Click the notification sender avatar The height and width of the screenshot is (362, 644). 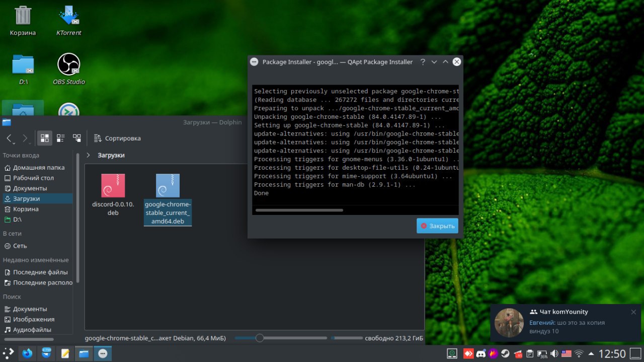point(509,323)
